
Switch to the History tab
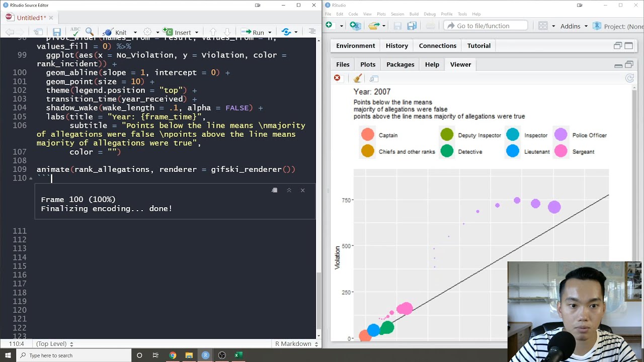point(397,46)
